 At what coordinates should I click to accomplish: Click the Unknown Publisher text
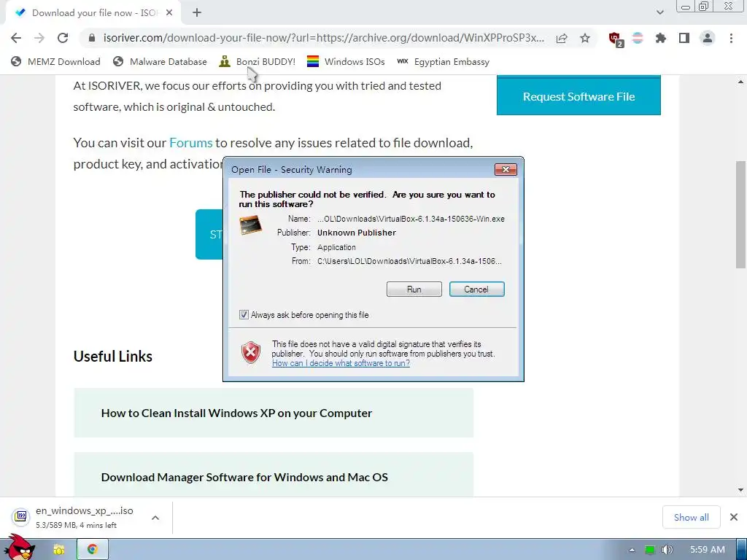pyautogui.click(x=356, y=233)
